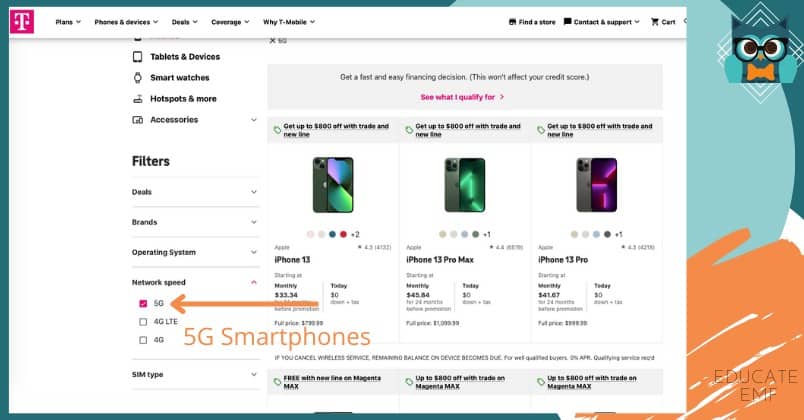Expand the Operating System filter

[x=196, y=252]
